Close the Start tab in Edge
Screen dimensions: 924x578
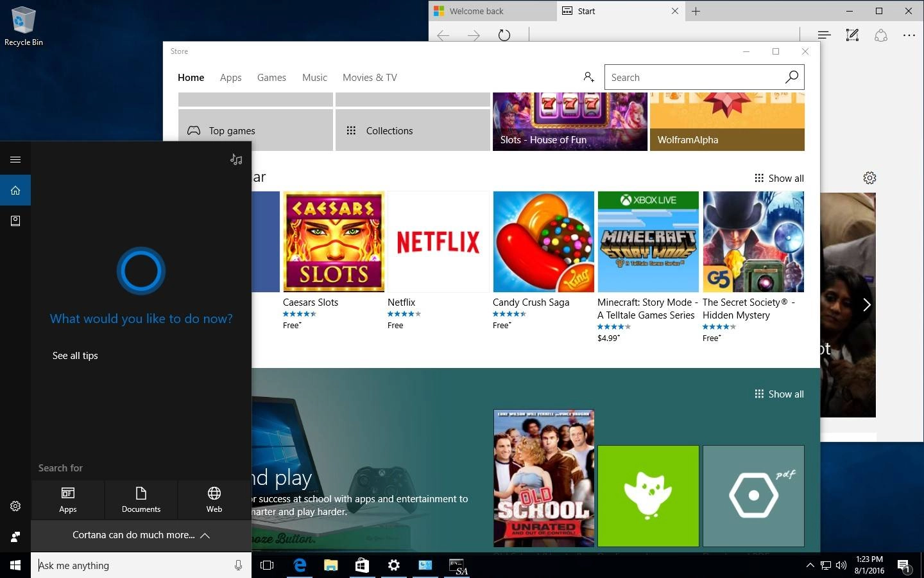tap(675, 11)
